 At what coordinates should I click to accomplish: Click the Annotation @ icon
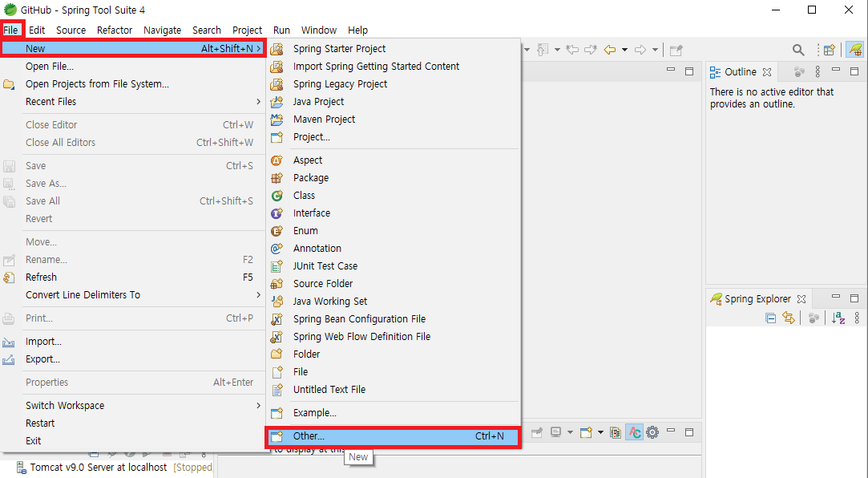pos(277,249)
